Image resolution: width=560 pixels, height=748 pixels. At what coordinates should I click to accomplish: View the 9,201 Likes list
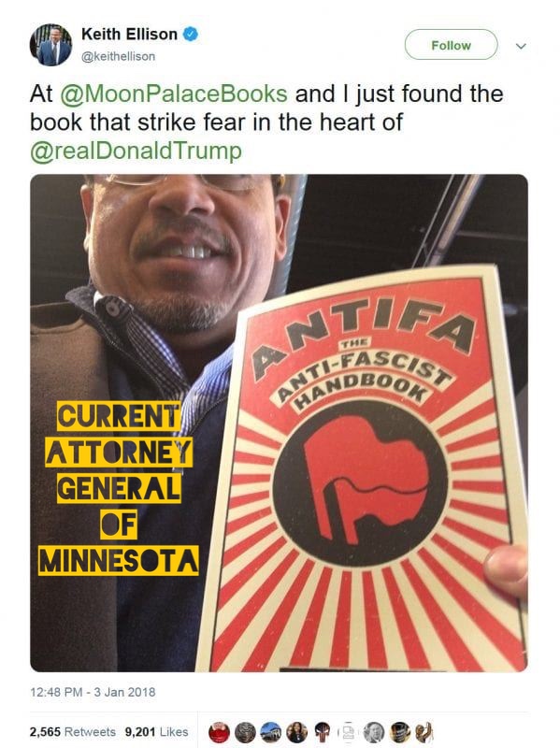click(x=156, y=732)
